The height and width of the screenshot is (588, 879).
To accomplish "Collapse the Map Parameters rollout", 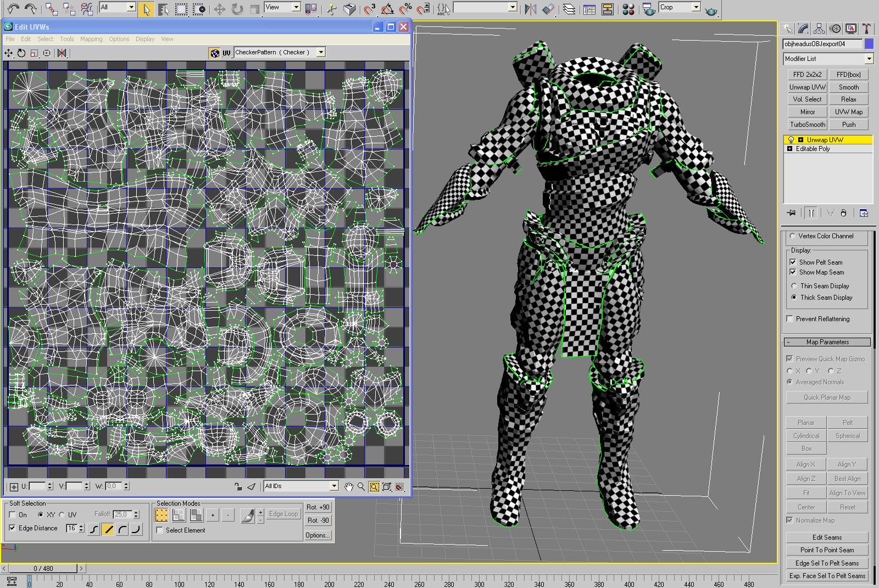I will [827, 342].
